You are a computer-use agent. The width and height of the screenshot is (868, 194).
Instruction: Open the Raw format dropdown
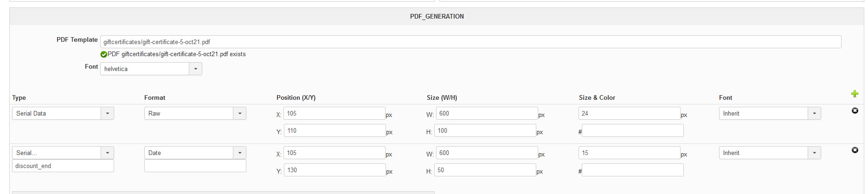click(239, 113)
